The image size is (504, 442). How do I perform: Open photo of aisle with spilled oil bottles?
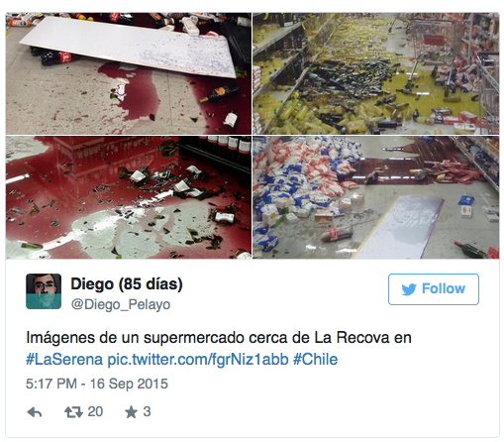[376, 73]
